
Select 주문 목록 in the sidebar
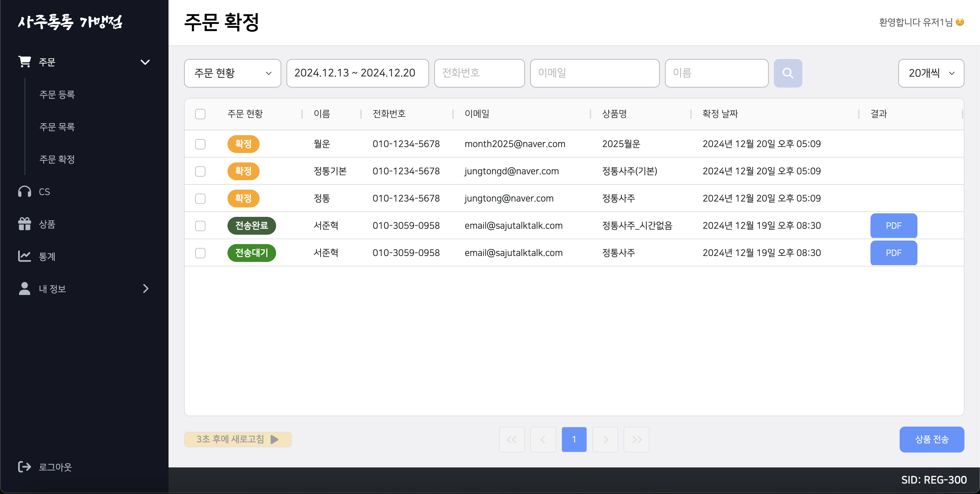57,127
